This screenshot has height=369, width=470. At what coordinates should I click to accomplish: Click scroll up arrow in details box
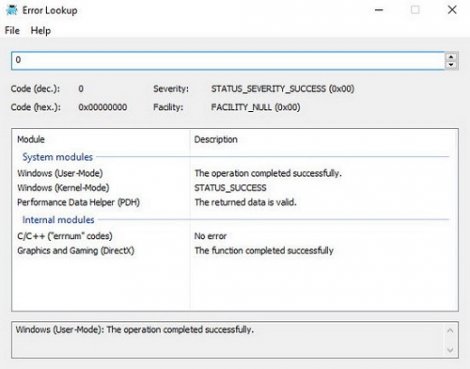tap(450, 331)
